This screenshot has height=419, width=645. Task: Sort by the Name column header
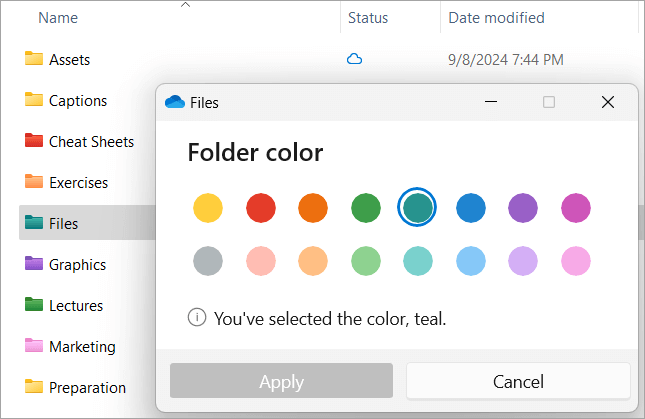56,18
